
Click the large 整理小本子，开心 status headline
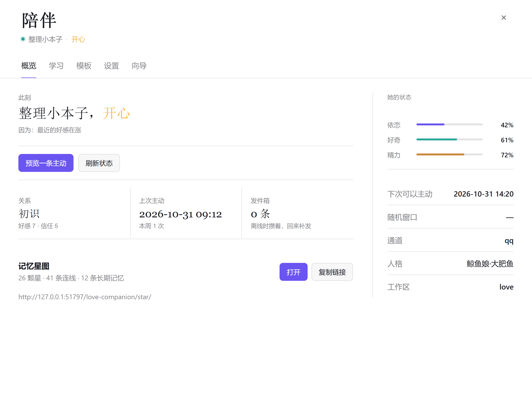(74, 113)
